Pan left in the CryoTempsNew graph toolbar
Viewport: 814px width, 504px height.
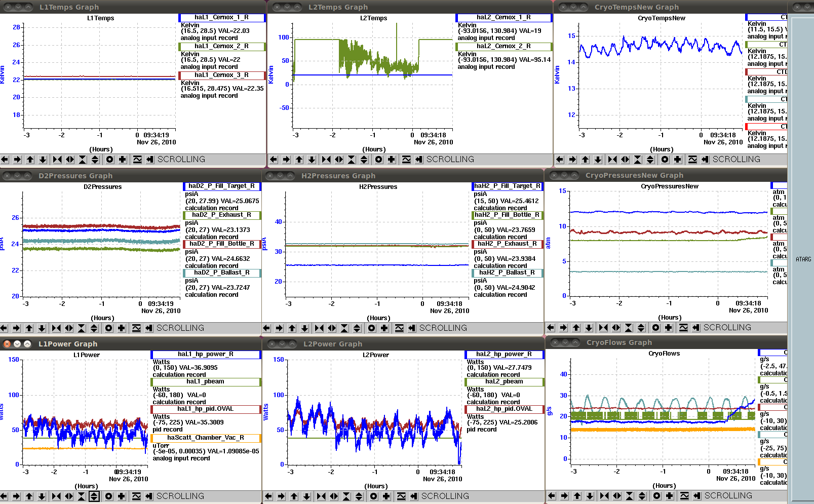pyautogui.click(x=560, y=160)
